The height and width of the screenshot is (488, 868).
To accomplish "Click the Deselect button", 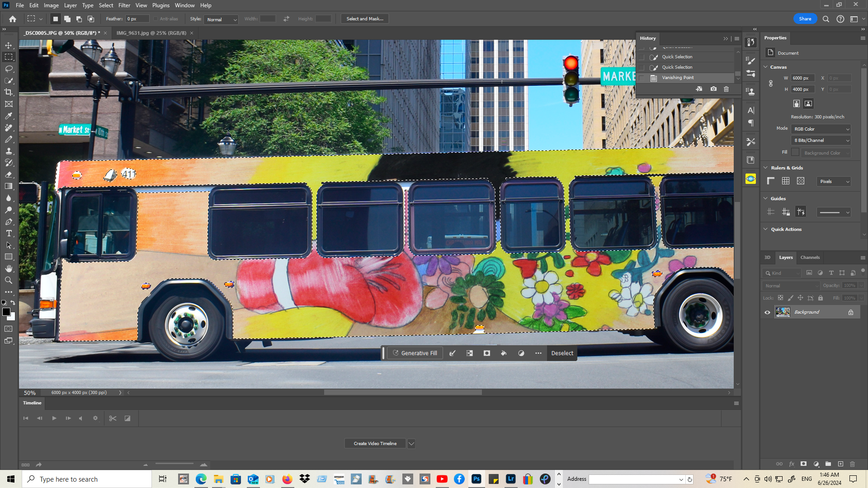I will tap(562, 353).
